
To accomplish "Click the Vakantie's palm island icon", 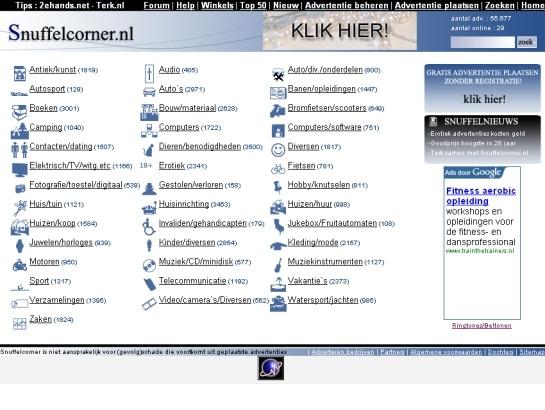I will (278, 284).
